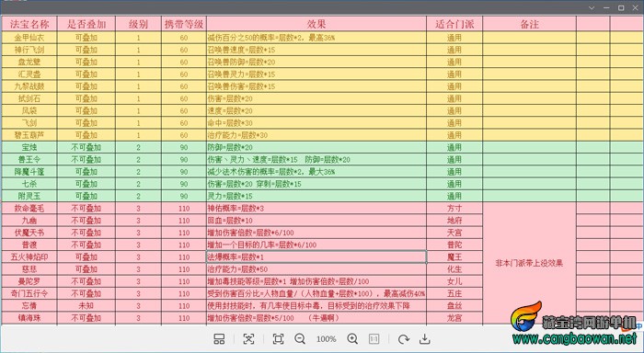Select the 曼陀罗 name cell
The image size is (644, 353).
pos(29,281)
